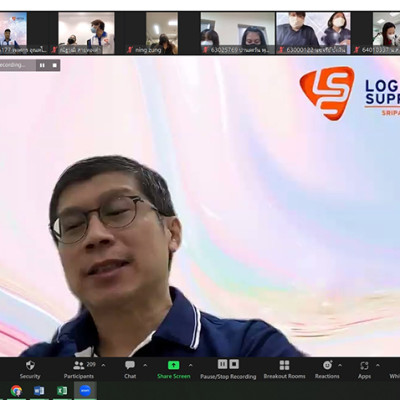Expand the Chat options arrow
The height and width of the screenshot is (400, 400).
pyautogui.click(x=145, y=365)
